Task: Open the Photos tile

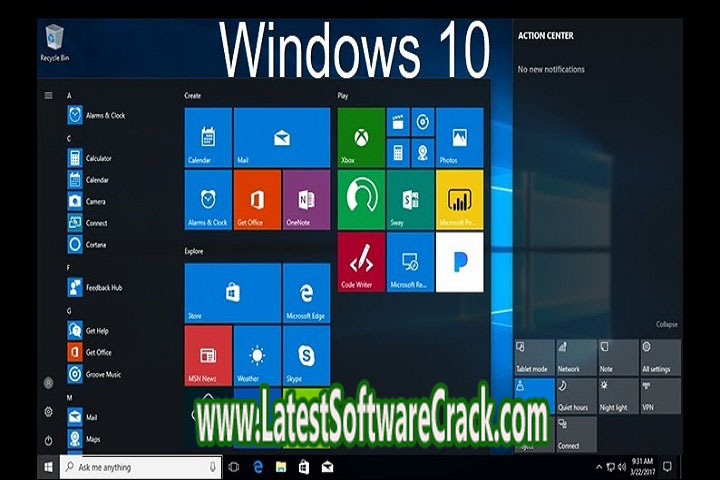Action: [x=459, y=139]
